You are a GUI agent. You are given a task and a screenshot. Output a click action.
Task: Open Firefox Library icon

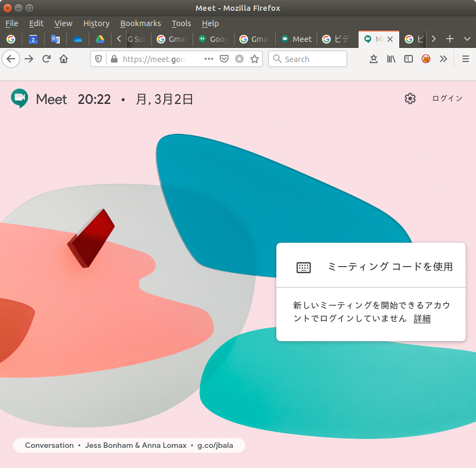click(391, 59)
